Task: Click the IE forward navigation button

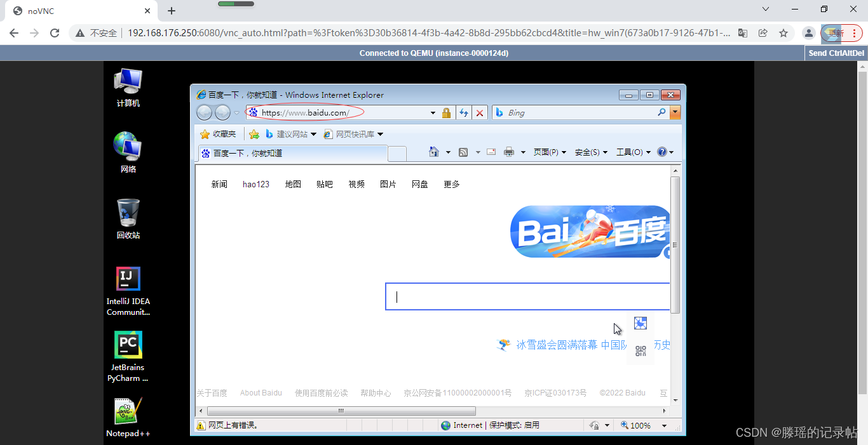Action: click(x=222, y=112)
